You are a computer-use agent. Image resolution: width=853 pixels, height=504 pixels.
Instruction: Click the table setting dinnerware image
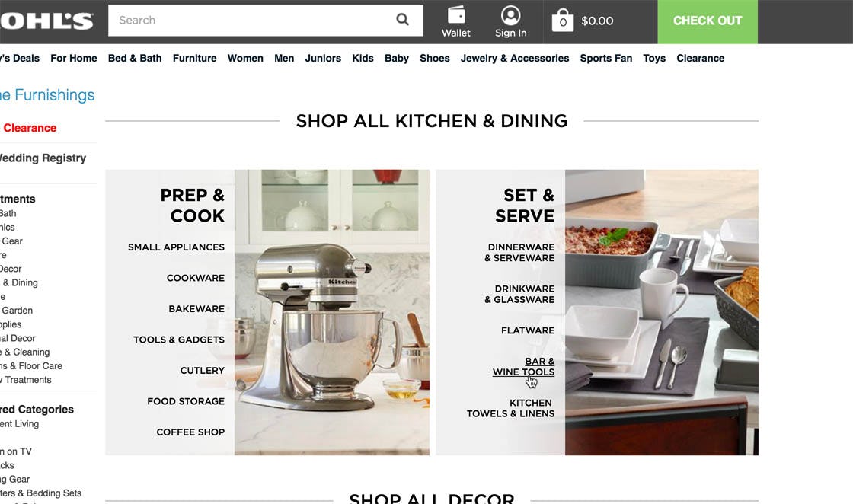pyautogui.click(x=662, y=312)
